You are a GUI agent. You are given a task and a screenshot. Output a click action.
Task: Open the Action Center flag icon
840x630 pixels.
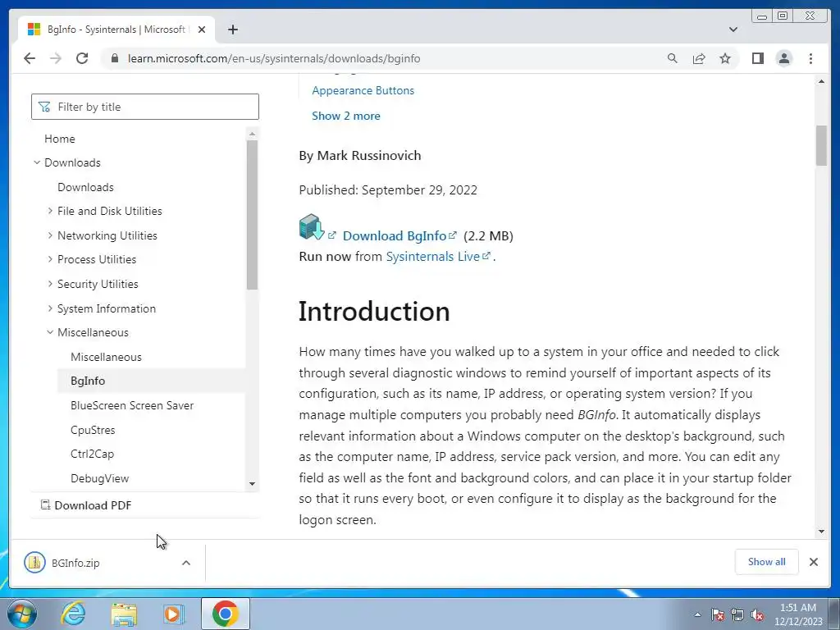[718, 614]
